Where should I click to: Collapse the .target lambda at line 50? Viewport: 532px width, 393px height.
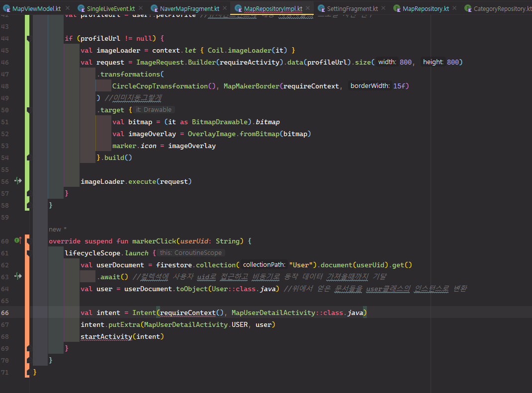pos(29,110)
